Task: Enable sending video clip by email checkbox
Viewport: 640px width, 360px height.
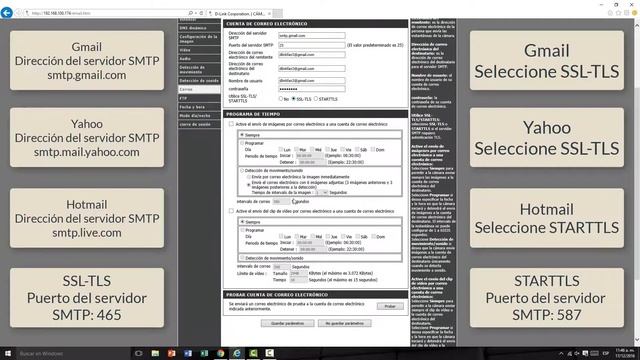Action: 231,211
